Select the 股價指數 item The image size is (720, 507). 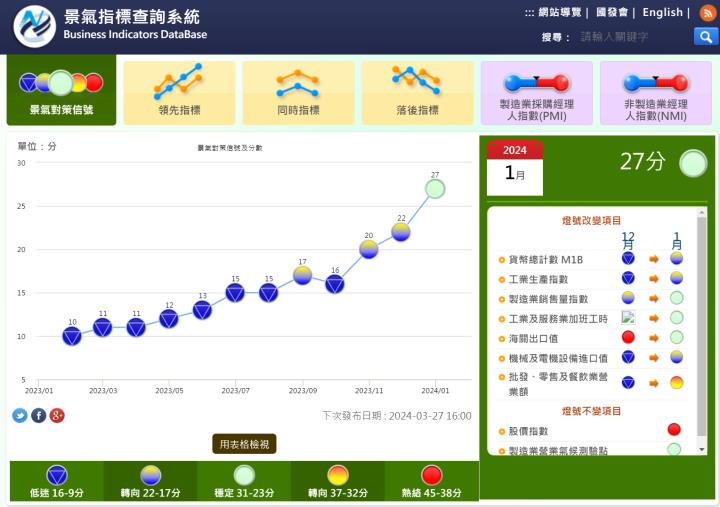click(x=529, y=431)
